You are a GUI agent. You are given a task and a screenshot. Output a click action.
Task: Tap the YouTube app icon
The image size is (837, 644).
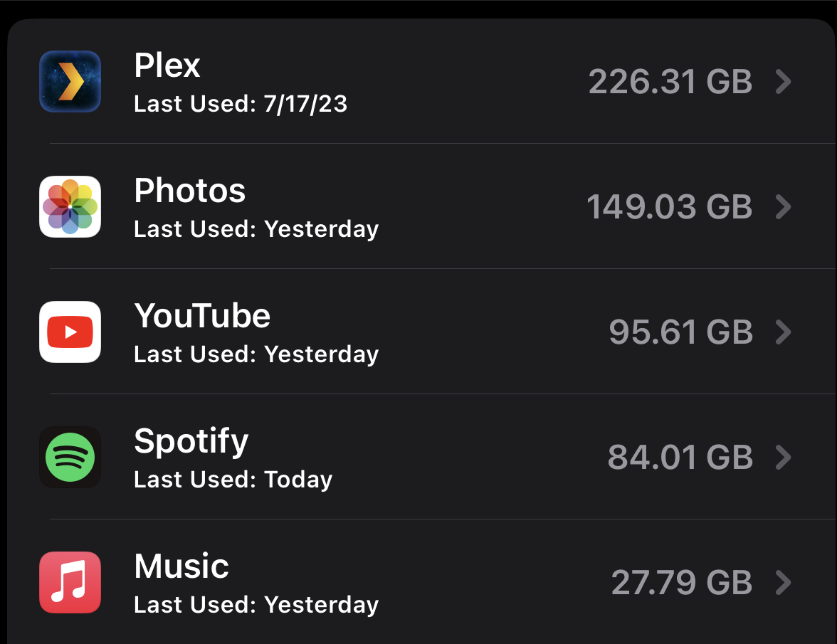[70, 332]
